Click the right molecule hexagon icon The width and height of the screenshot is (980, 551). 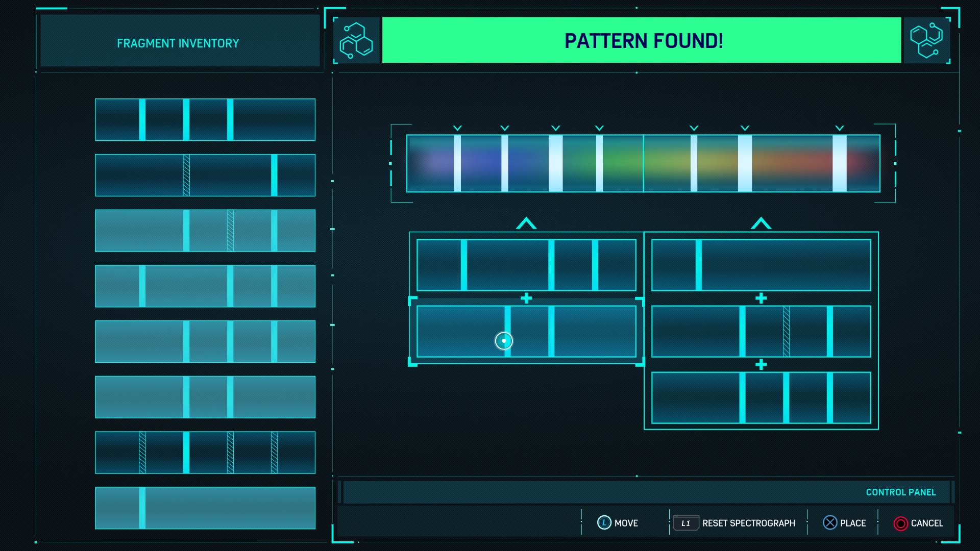point(926,40)
